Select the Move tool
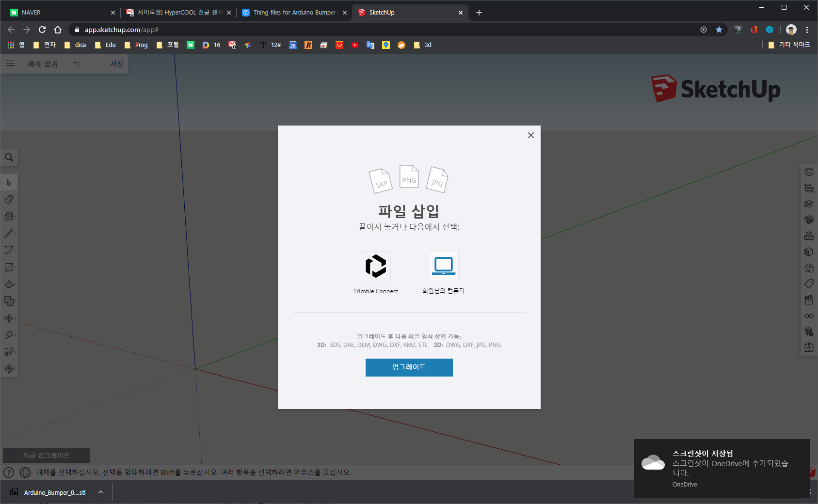 point(9,318)
